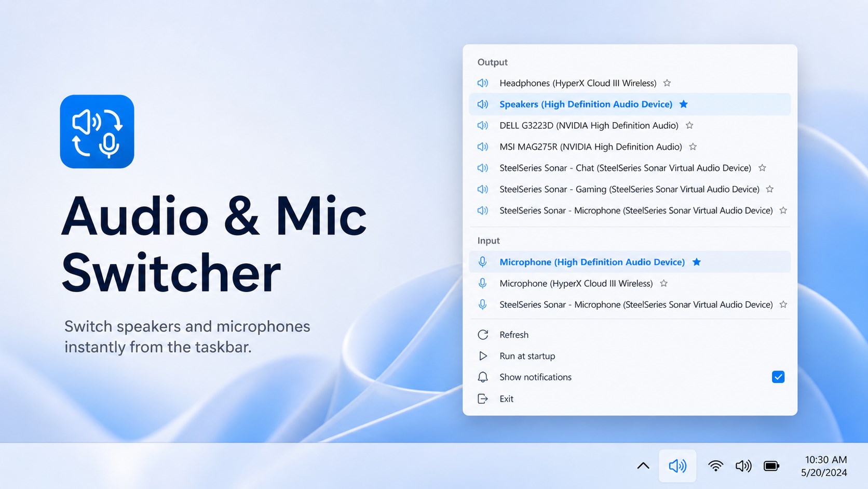Uncheck the Show notifications checkbox
The height and width of the screenshot is (489, 868).
[x=778, y=377]
